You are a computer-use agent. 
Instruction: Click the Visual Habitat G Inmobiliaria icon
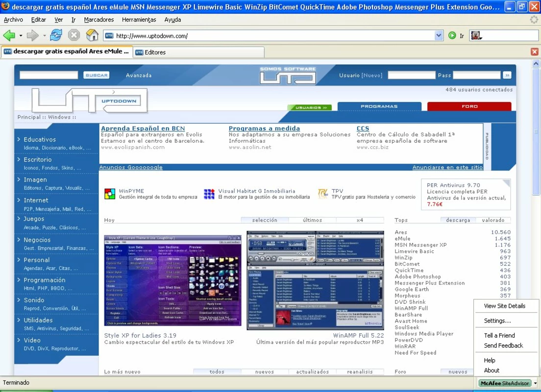tap(209, 194)
